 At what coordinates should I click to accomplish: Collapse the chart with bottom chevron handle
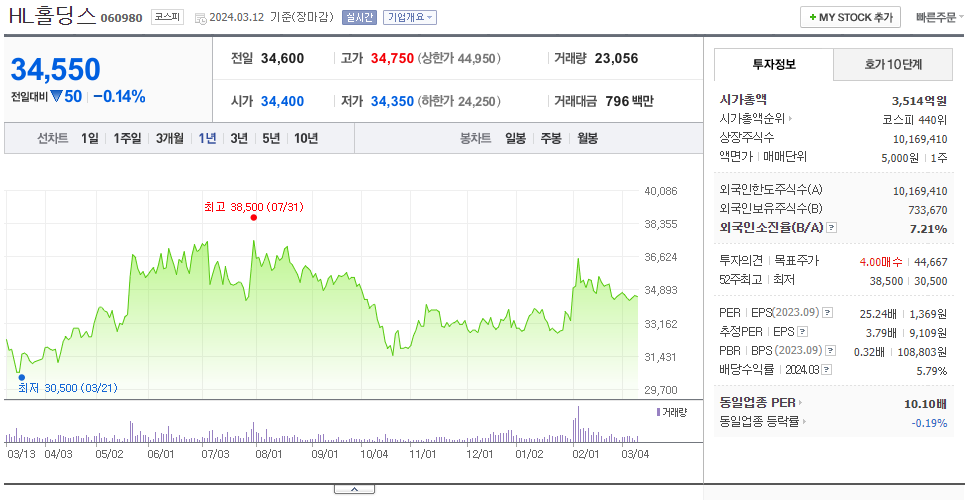(354, 490)
